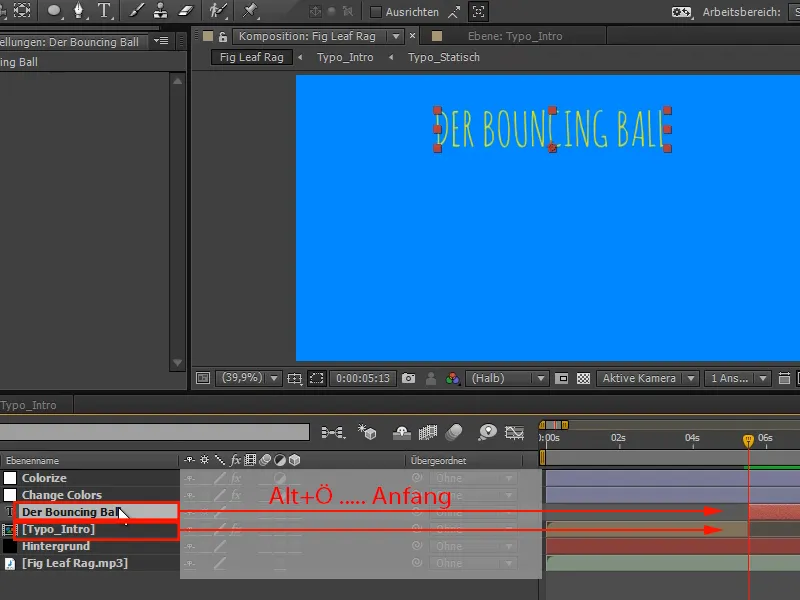Select the Colorize layer
Viewport: 800px width, 600px height.
[44, 478]
